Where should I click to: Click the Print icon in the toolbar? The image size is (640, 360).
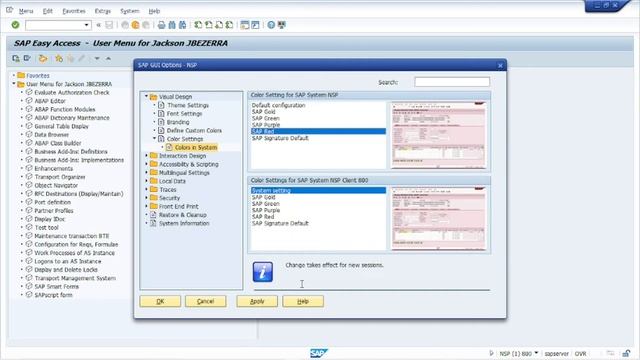[x=162, y=25]
